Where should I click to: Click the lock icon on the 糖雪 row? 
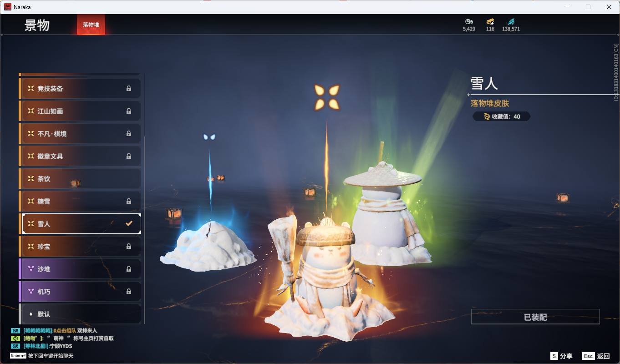pos(129,201)
